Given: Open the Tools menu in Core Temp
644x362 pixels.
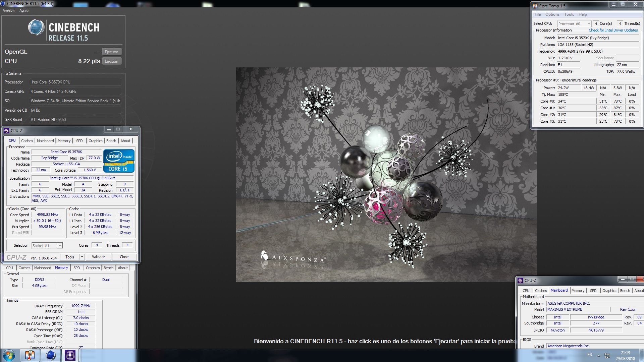Looking at the screenshot, I should [x=569, y=14].
